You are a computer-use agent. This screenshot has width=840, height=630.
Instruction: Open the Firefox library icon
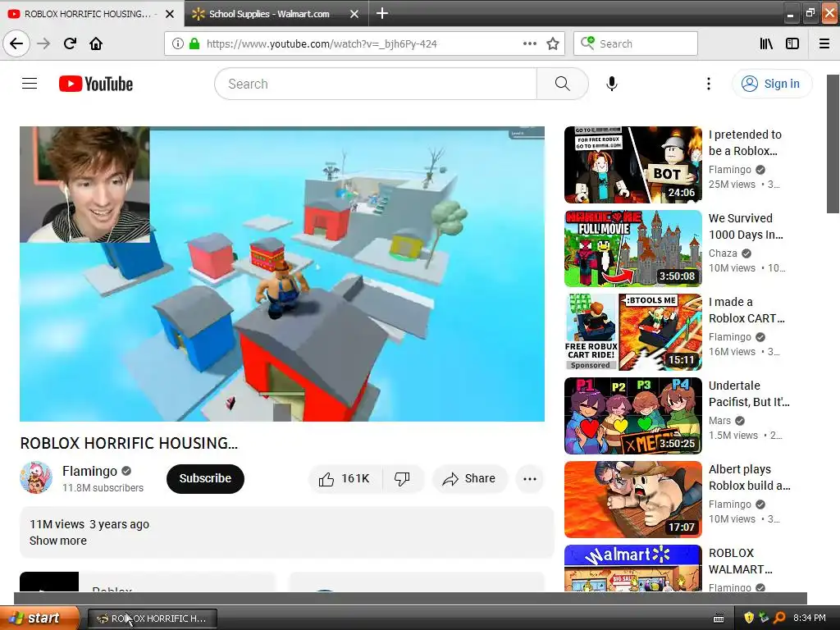click(x=766, y=43)
